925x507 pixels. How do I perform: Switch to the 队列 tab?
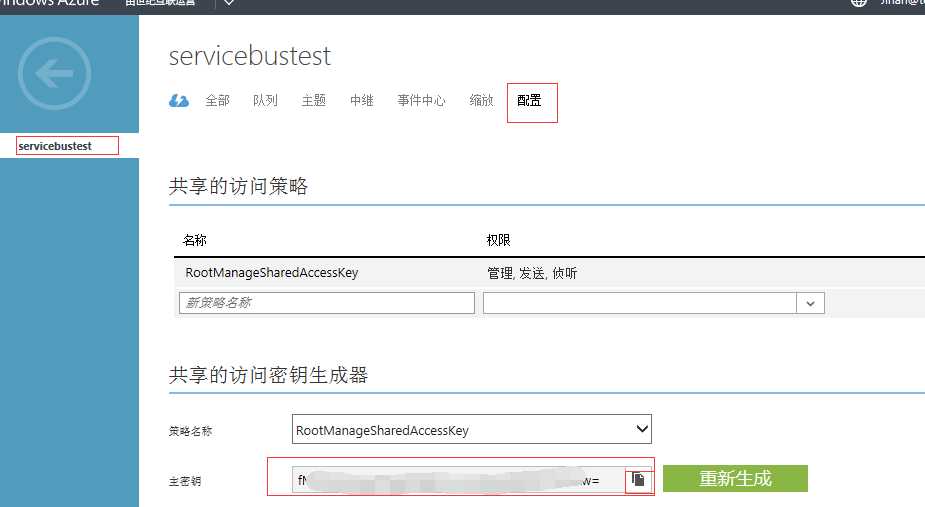point(265,100)
